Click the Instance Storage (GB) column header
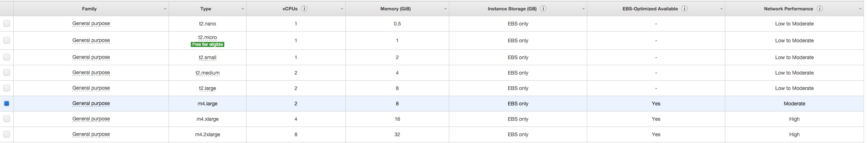 point(512,9)
